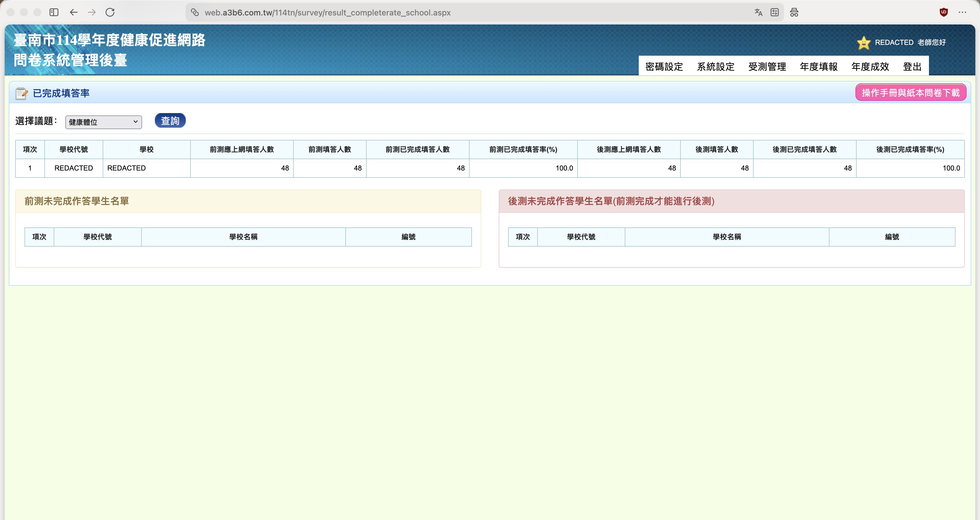This screenshot has width=980, height=520.
Task: Open the 年度填報 menu
Action: pyautogui.click(x=819, y=66)
